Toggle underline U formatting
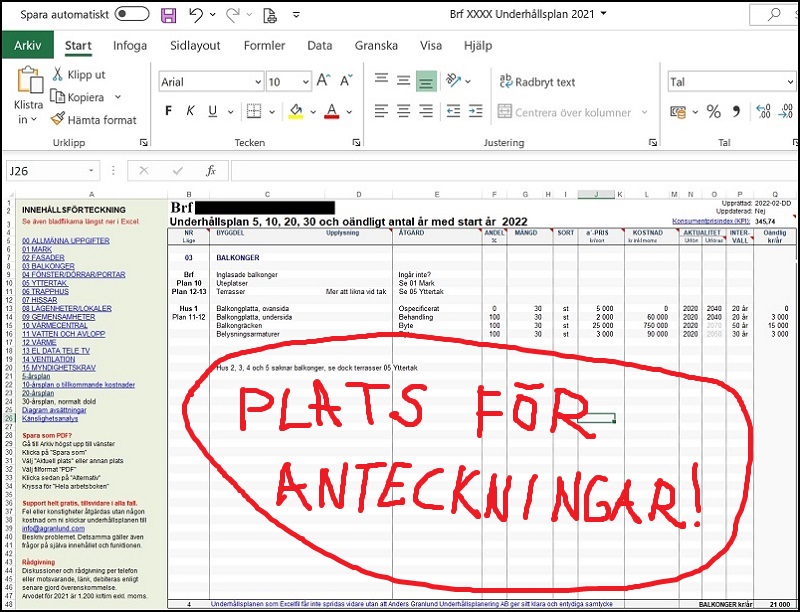 coord(213,111)
